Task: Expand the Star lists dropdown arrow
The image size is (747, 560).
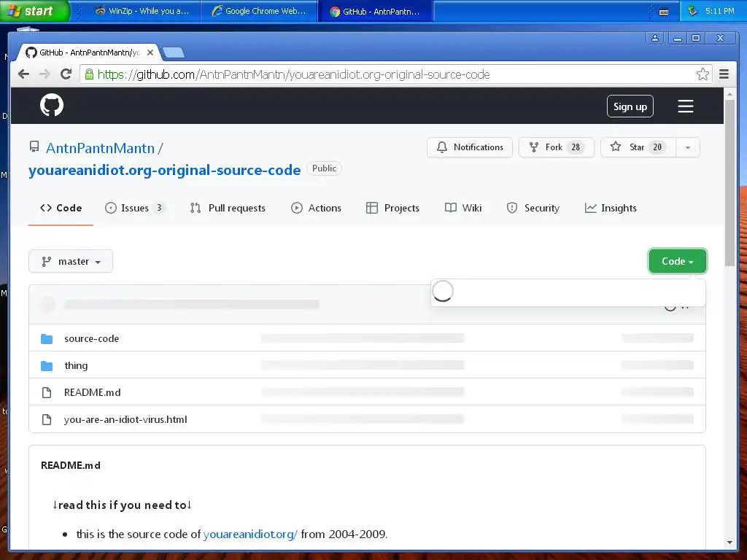Action: (x=687, y=147)
